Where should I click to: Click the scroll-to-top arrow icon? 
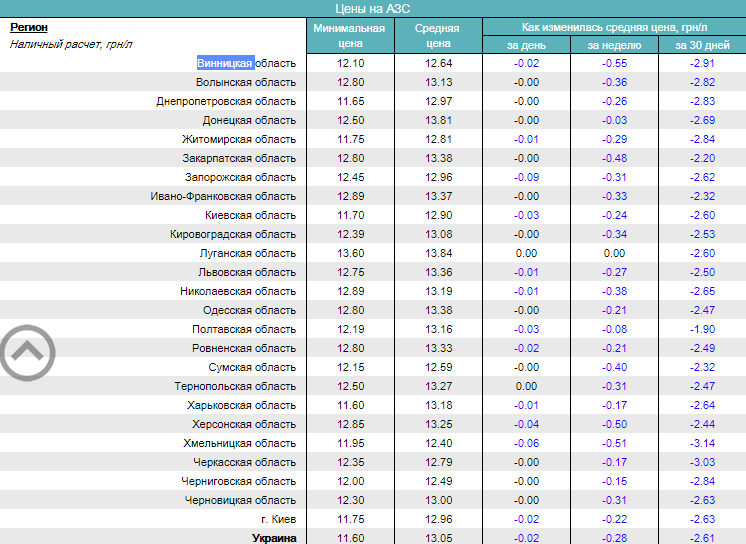pos(27,351)
